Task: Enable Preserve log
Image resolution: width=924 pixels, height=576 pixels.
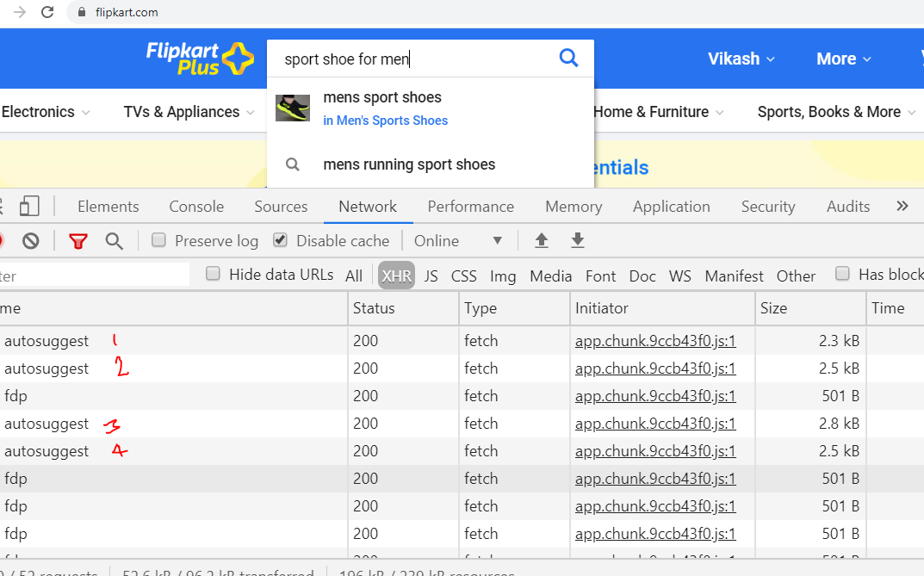Action: pyautogui.click(x=158, y=240)
